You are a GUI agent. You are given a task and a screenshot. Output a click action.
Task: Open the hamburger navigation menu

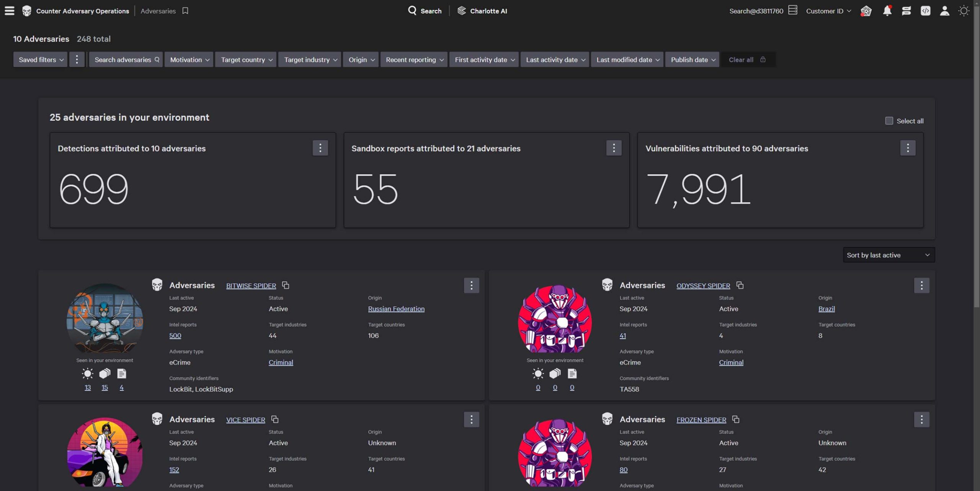pyautogui.click(x=10, y=11)
